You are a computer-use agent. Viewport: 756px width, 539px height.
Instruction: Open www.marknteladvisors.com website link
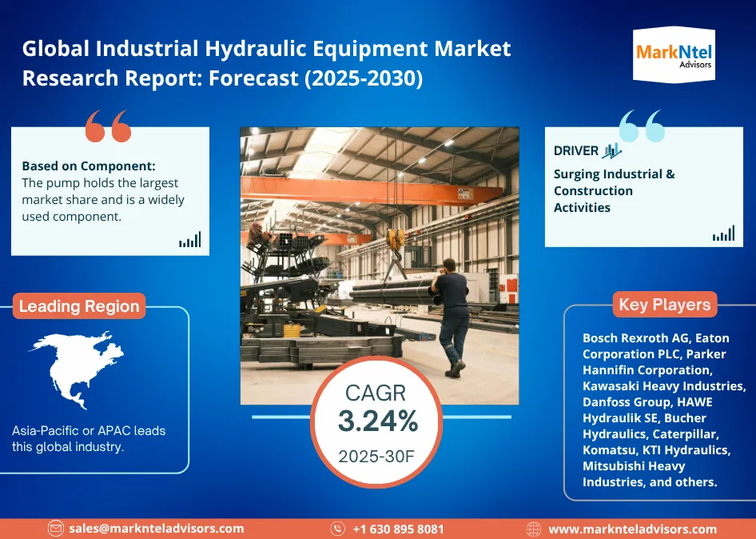tap(632, 529)
